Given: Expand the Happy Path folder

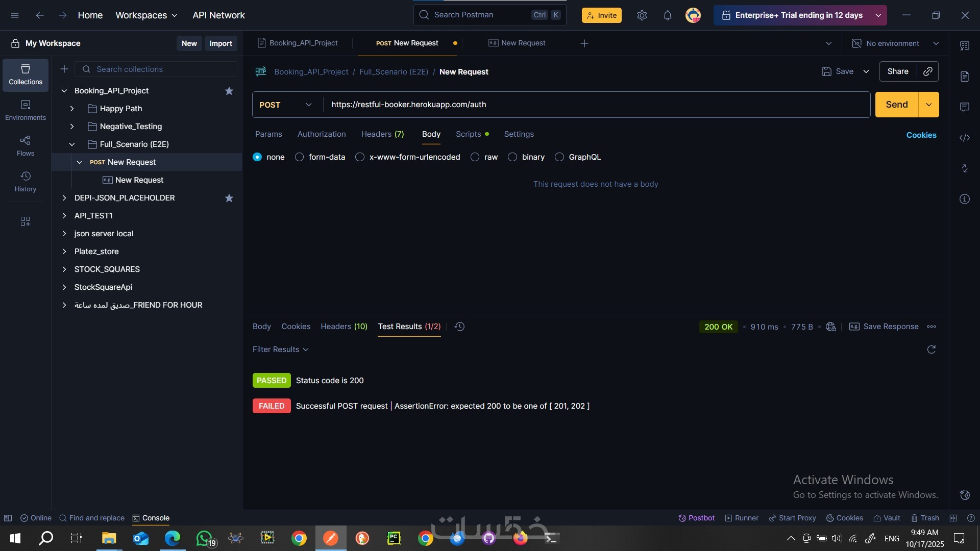Looking at the screenshot, I should click(x=72, y=109).
